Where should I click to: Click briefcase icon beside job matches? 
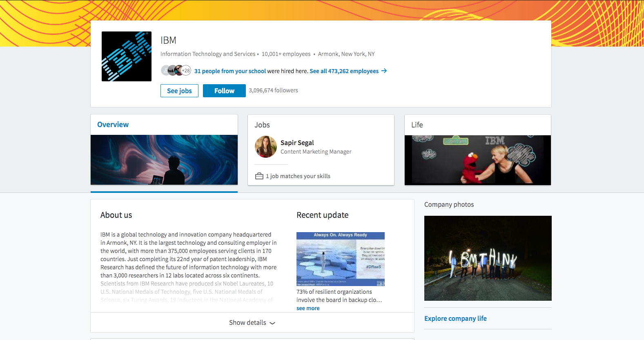[259, 176]
